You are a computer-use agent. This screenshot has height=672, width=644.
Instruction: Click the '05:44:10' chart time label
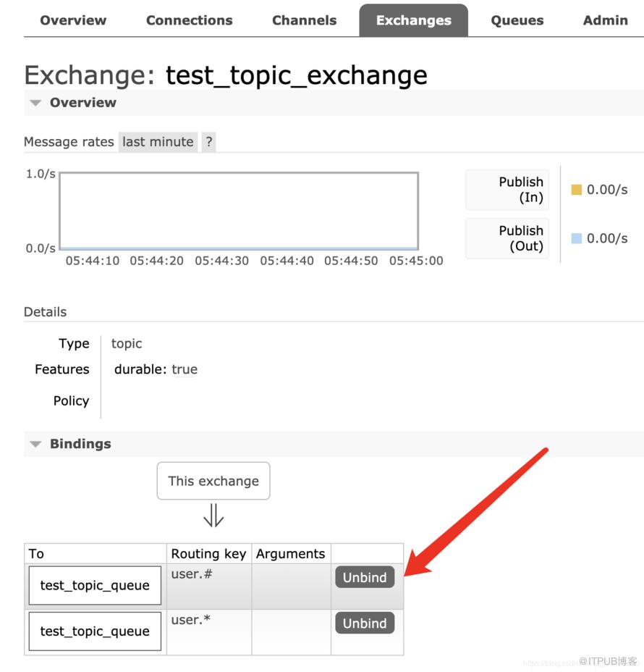tap(93, 261)
